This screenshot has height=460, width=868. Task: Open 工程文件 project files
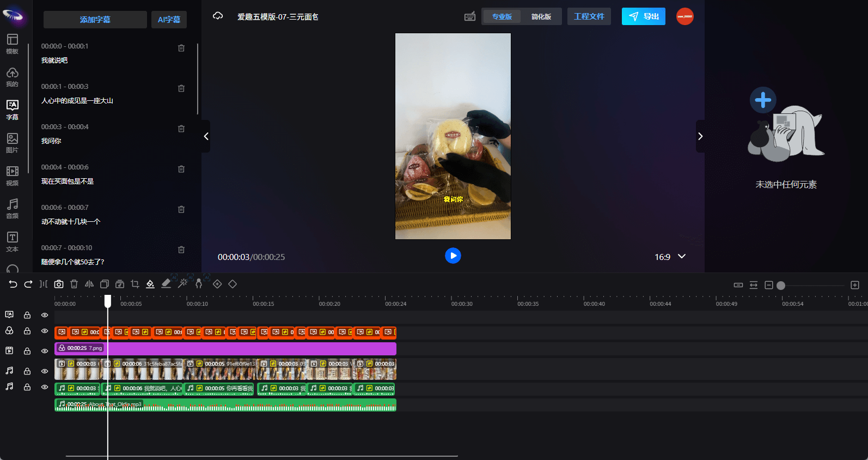(x=589, y=16)
